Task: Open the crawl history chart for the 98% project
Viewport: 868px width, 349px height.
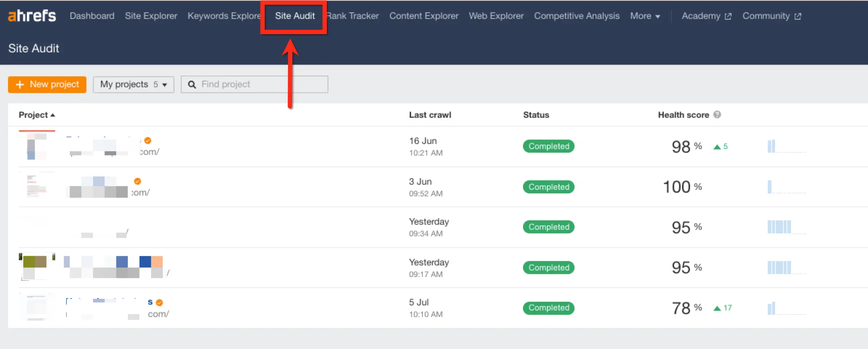Action: click(787, 146)
